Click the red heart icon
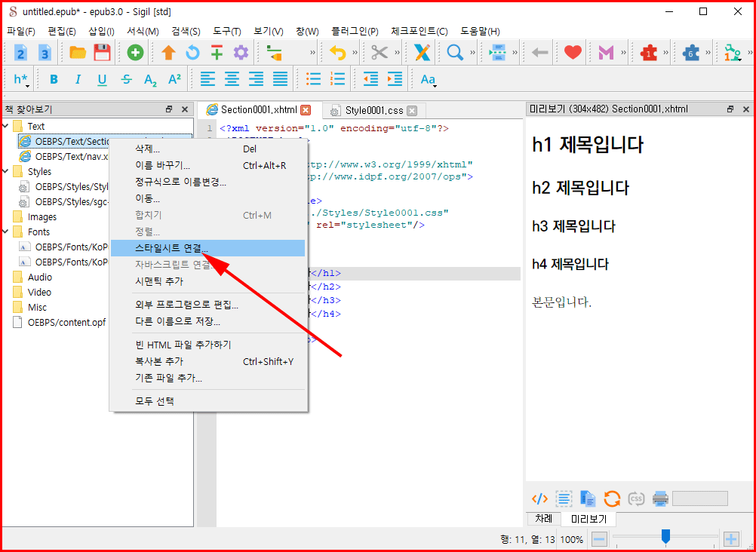756x552 pixels. click(x=573, y=52)
